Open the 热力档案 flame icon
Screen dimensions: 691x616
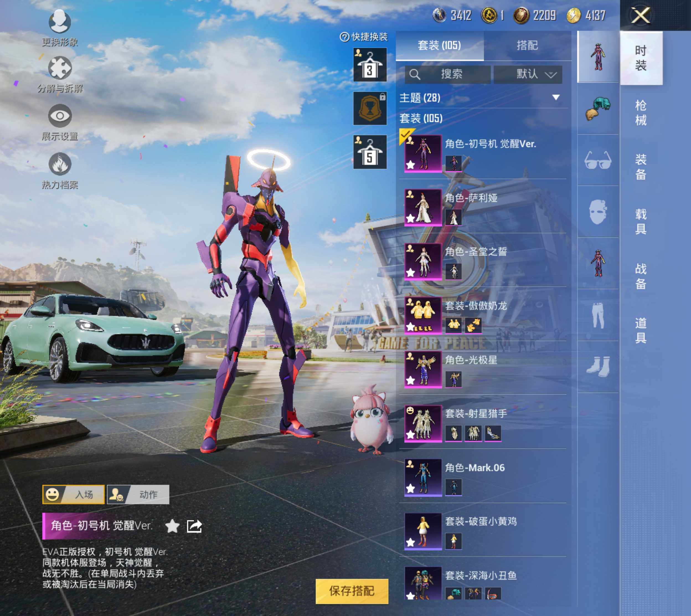coord(60,164)
